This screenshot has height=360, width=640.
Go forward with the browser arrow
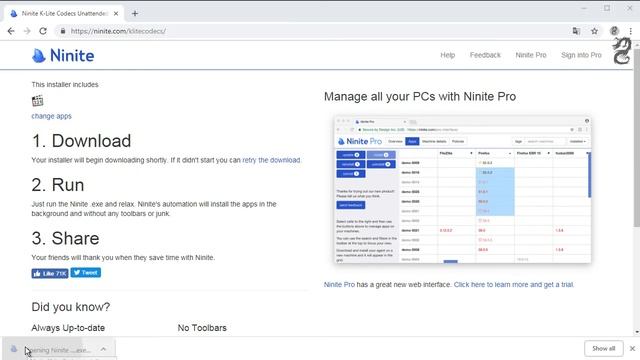(x=27, y=31)
